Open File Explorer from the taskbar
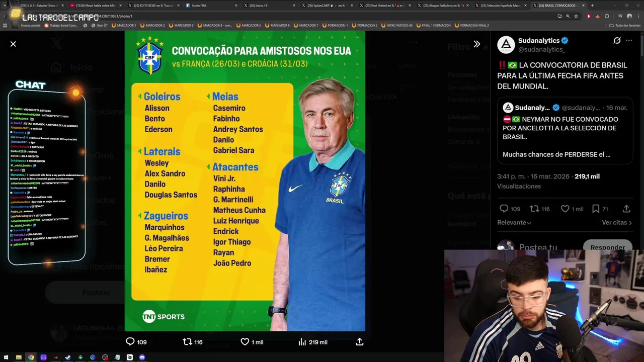The height and width of the screenshot is (362, 644). pos(19,357)
